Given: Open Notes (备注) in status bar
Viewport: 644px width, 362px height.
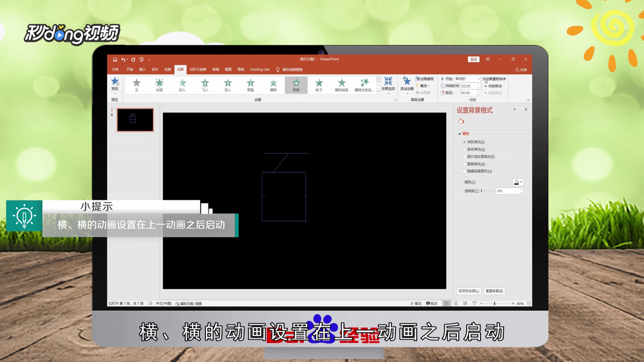Looking at the screenshot, I should (x=416, y=304).
